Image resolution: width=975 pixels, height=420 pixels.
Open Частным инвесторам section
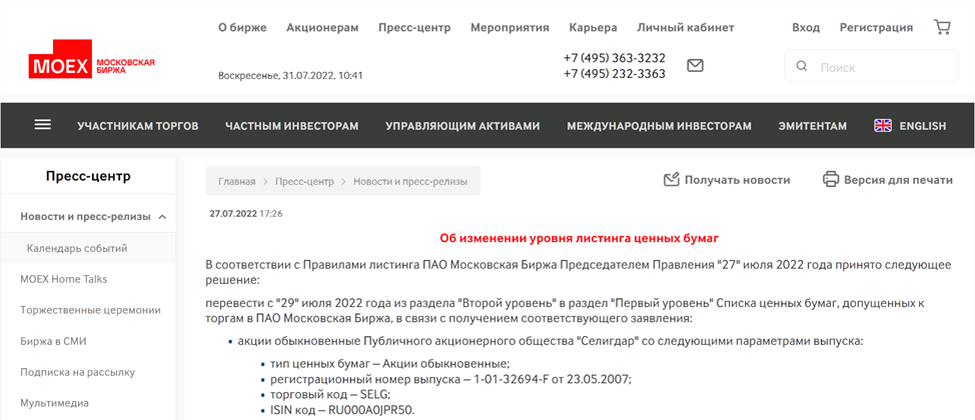292,126
